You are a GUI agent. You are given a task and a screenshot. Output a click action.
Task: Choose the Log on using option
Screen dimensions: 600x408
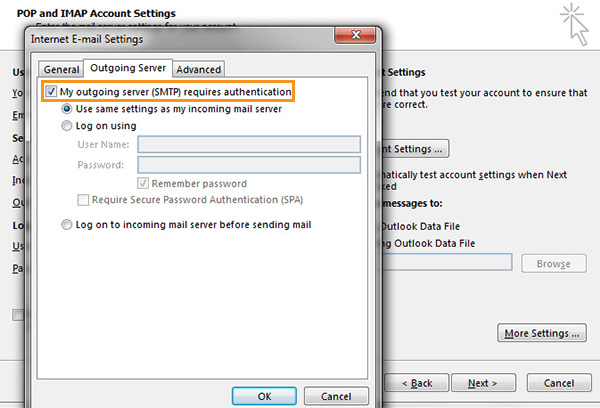click(67, 126)
